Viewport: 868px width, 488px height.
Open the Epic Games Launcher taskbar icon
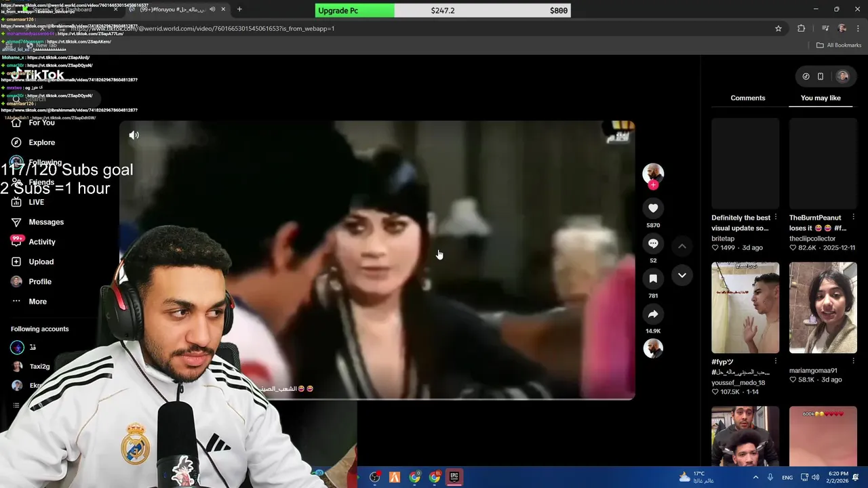click(454, 477)
